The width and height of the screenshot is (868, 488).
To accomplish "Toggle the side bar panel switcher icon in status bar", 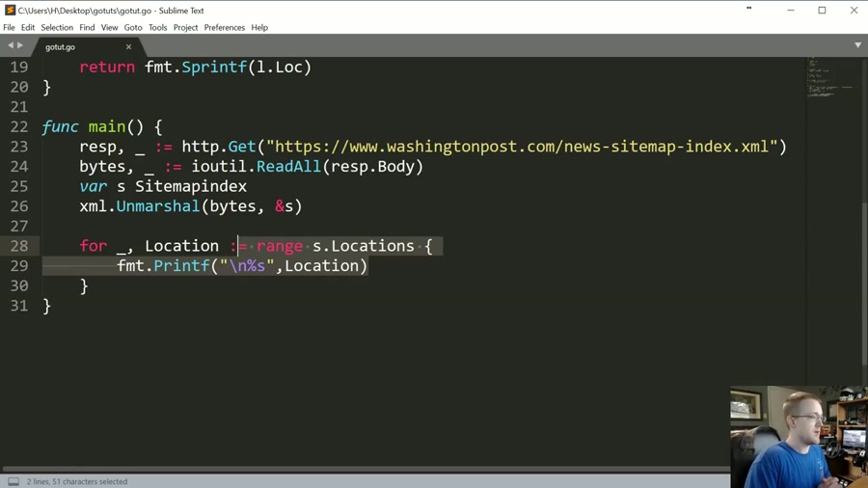I will click(x=14, y=481).
